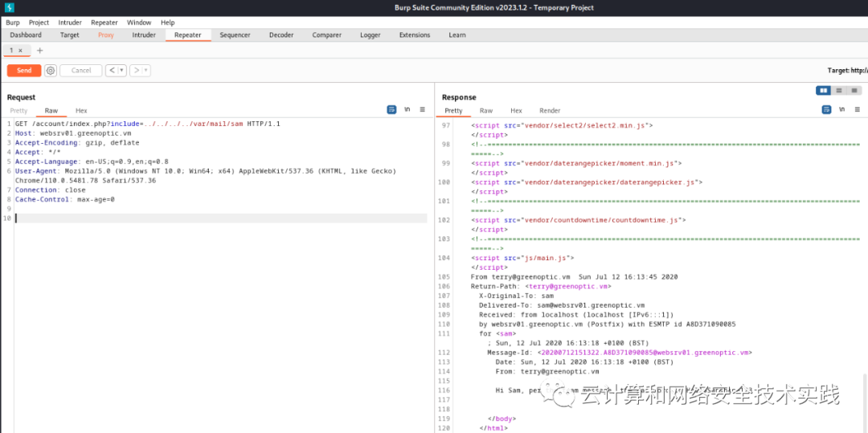Click the Message-Id line in response
Screen dimensions: 868x433
620,352
